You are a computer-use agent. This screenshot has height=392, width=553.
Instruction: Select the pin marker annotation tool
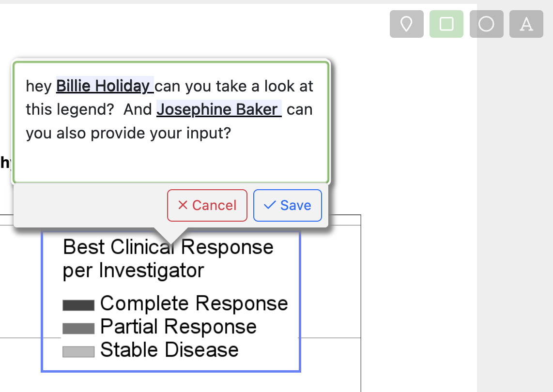pyautogui.click(x=407, y=24)
